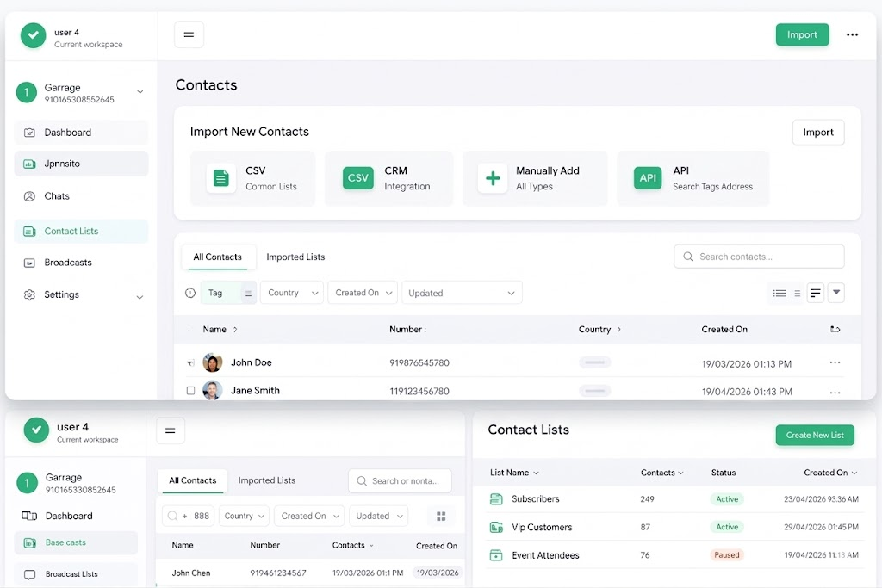Image resolution: width=882 pixels, height=588 pixels.
Task: Expand the Settings sidebar section
Action: [140, 296]
